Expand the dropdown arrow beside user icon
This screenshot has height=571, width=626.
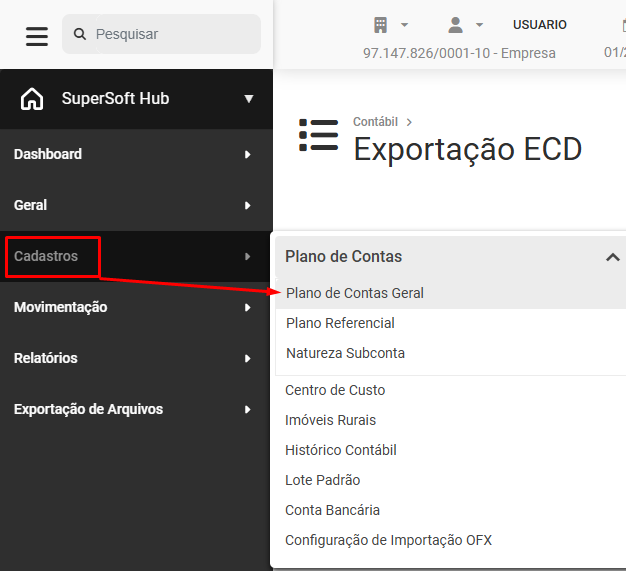(x=479, y=25)
